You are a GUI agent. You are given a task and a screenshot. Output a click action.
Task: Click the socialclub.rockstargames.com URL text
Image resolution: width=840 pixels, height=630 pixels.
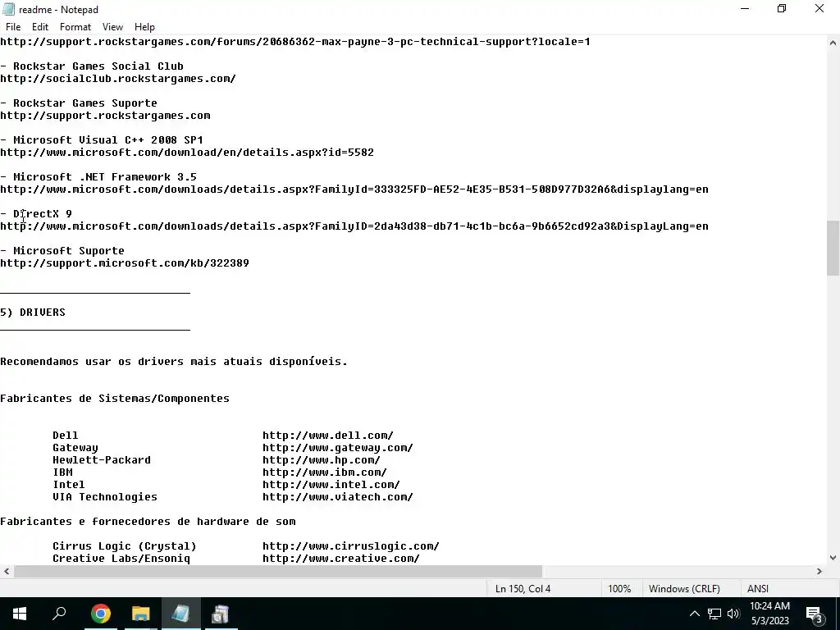point(118,79)
